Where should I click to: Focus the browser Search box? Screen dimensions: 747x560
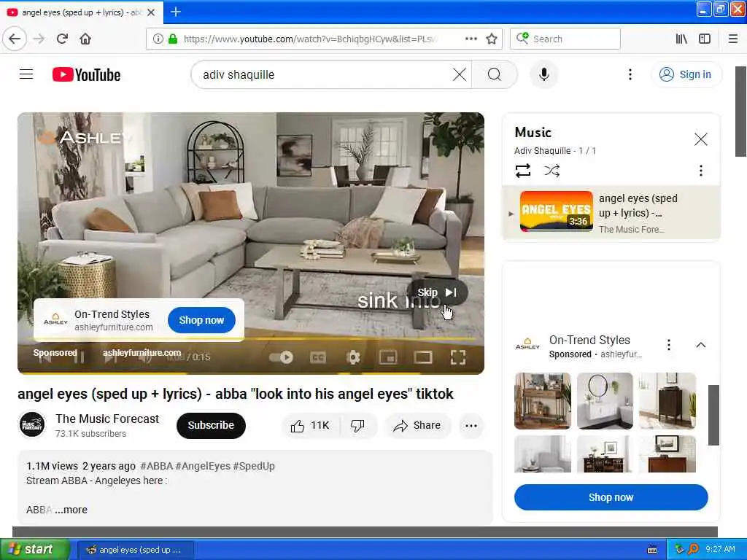point(565,39)
